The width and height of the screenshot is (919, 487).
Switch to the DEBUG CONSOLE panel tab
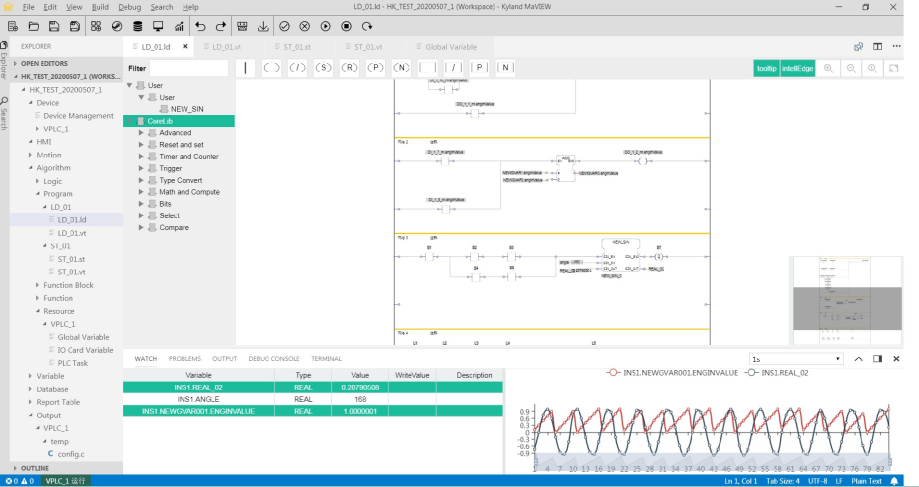[274, 359]
